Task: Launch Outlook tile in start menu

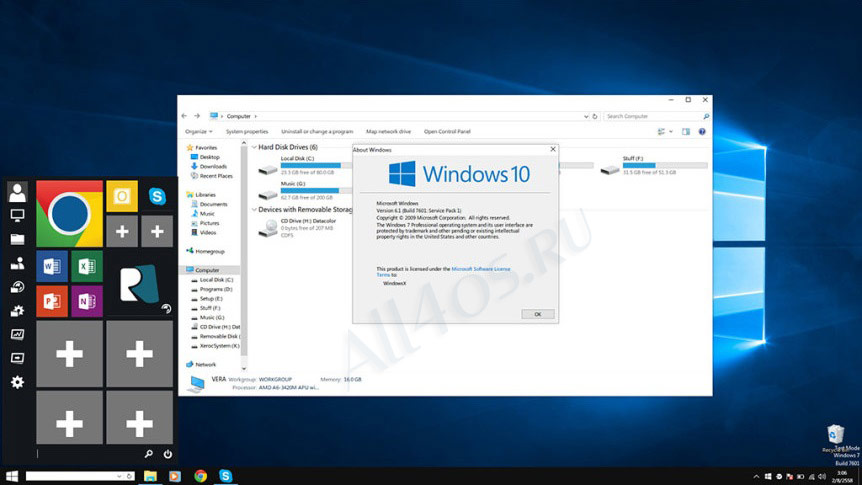Action: pos(122,196)
